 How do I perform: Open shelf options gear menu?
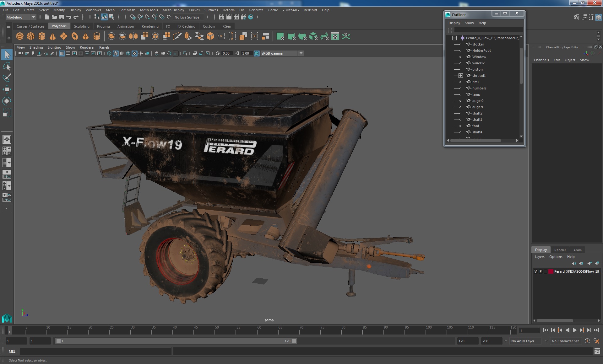tap(9, 38)
